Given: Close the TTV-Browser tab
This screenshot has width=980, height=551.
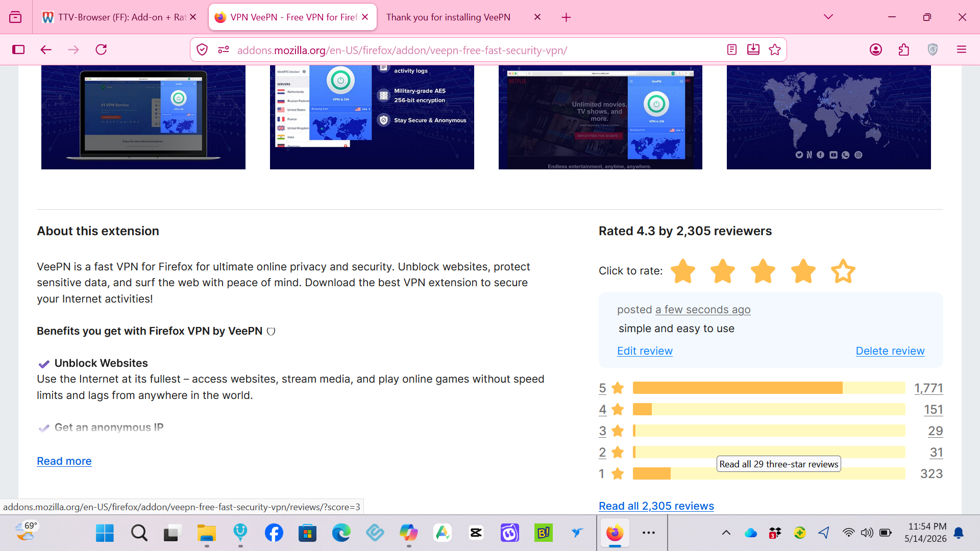Looking at the screenshot, I should coord(193,17).
